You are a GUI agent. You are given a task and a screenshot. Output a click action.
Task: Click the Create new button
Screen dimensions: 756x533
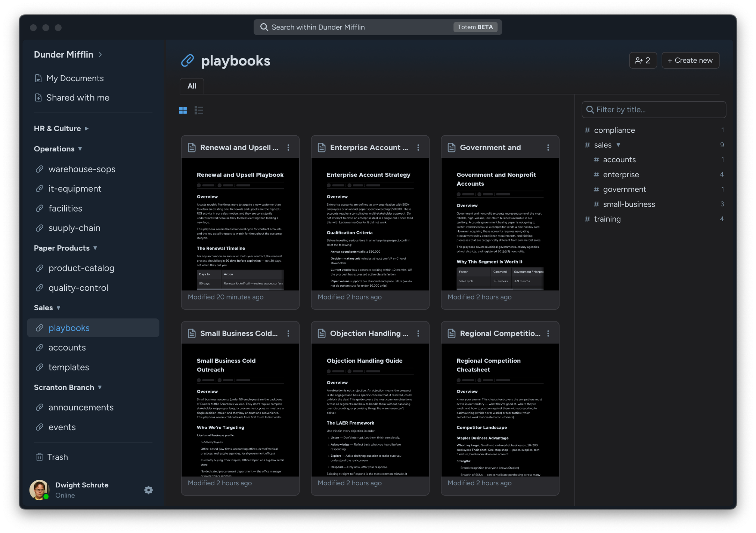[690, 60]
